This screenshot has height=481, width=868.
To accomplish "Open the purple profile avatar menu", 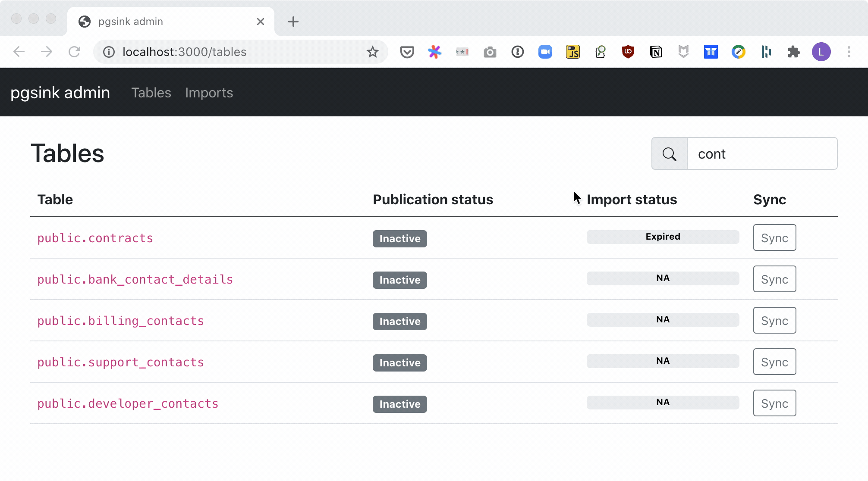I will click(x=821, y=52).
